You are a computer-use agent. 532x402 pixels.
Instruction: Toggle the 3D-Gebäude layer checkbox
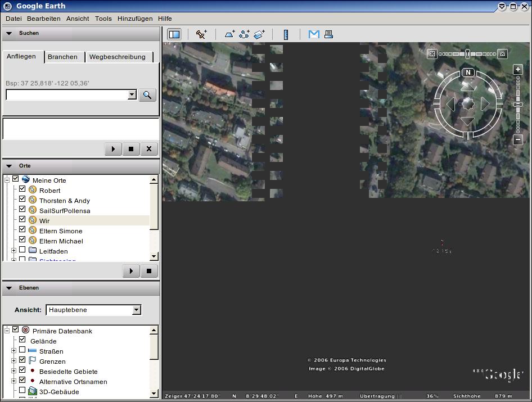pyautogui.click(x=22, y=391)
